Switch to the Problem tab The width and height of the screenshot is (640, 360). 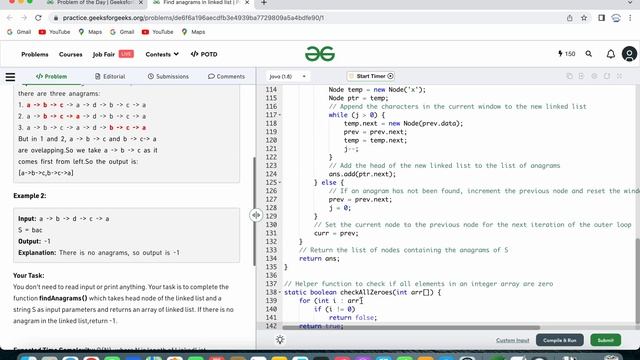pos(51,77)
